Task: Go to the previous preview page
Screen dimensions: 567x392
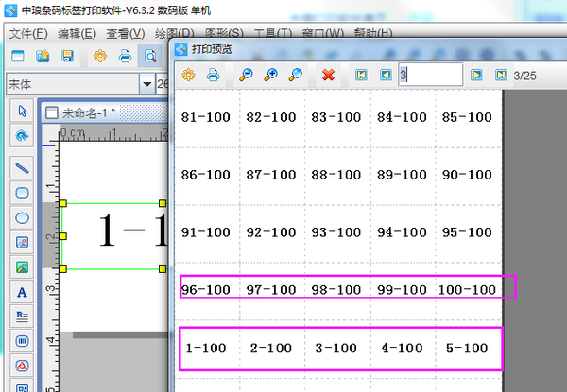Action: tap(386, 75)
